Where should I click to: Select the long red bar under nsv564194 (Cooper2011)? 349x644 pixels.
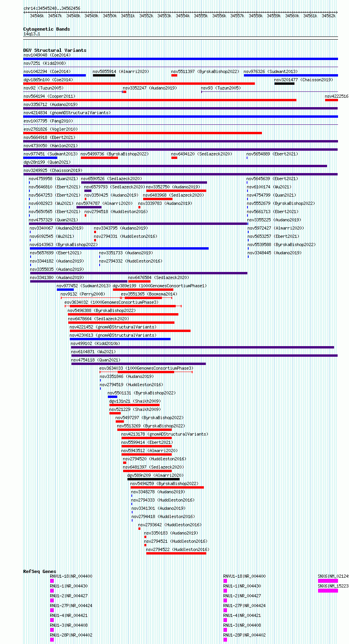(x=160, y=100)
